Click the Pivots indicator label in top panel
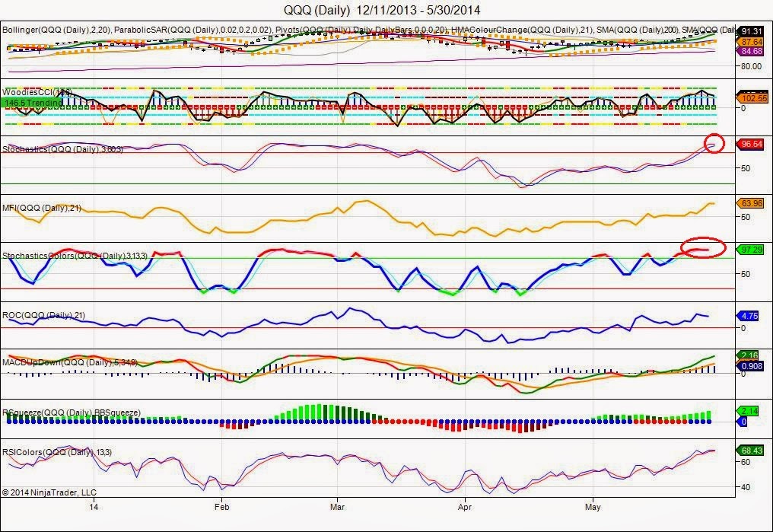Screen dimensions: 773x532 (x=362, y=30)
